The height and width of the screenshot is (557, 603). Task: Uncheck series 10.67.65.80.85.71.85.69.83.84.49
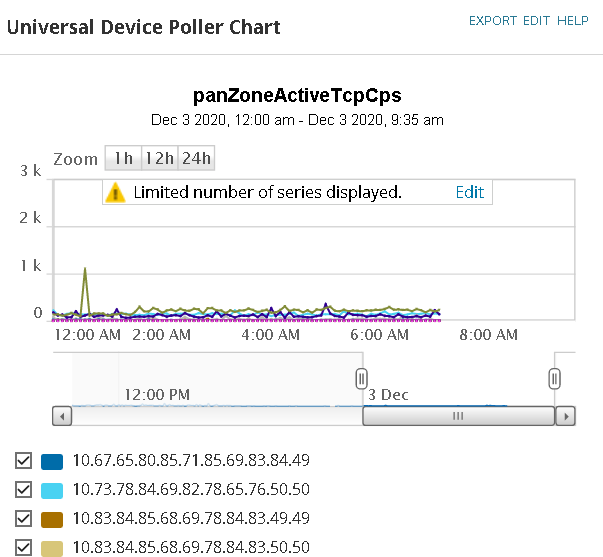23,461
